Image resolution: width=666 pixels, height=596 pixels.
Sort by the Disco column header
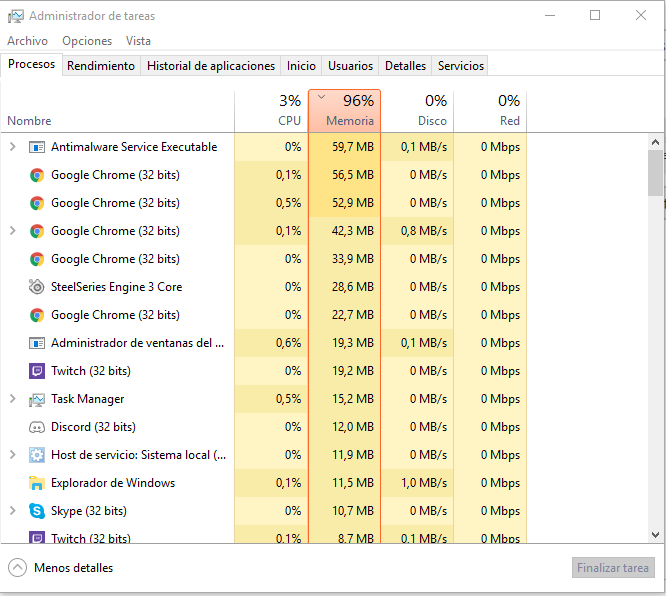(417, 111)
